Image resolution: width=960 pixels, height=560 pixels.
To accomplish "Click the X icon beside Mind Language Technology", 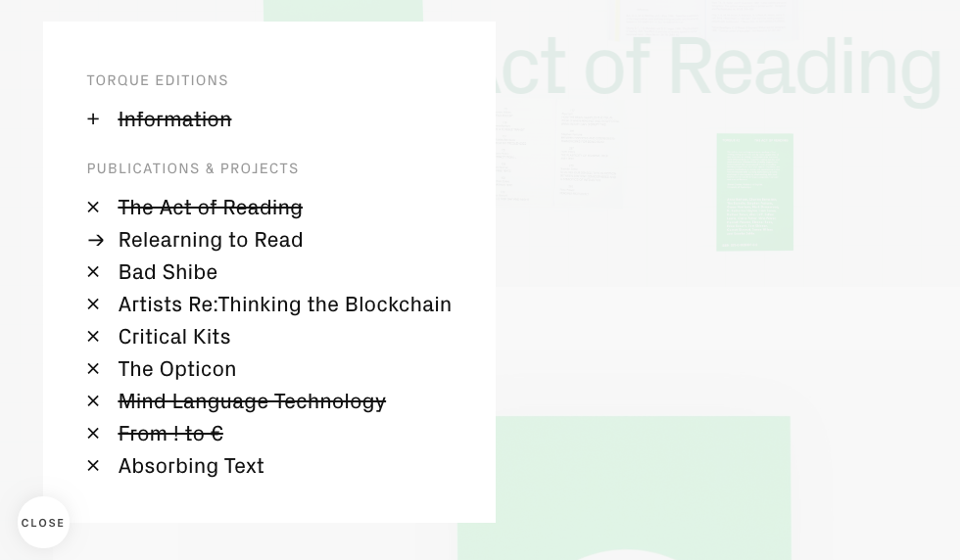I will click(93, 401).
